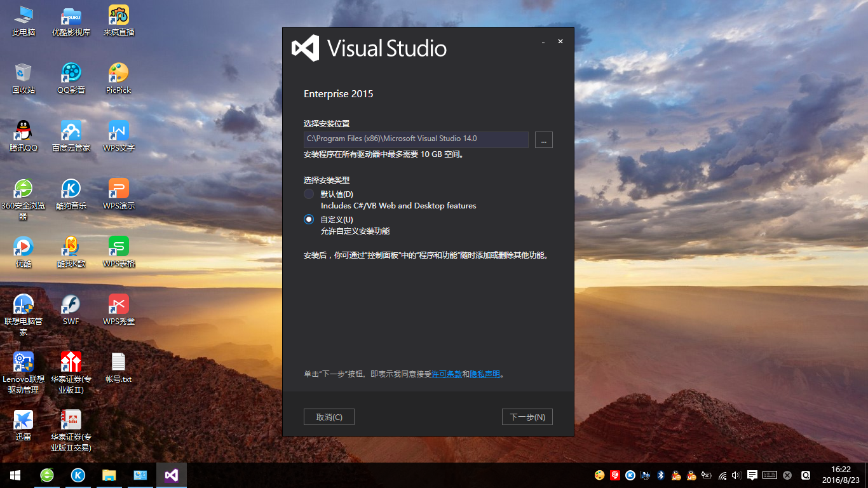The image size is (868, 488).
Task: Select WPS秀堂 desktop icon
Action: pyautogui.click(x=119, y=310)
